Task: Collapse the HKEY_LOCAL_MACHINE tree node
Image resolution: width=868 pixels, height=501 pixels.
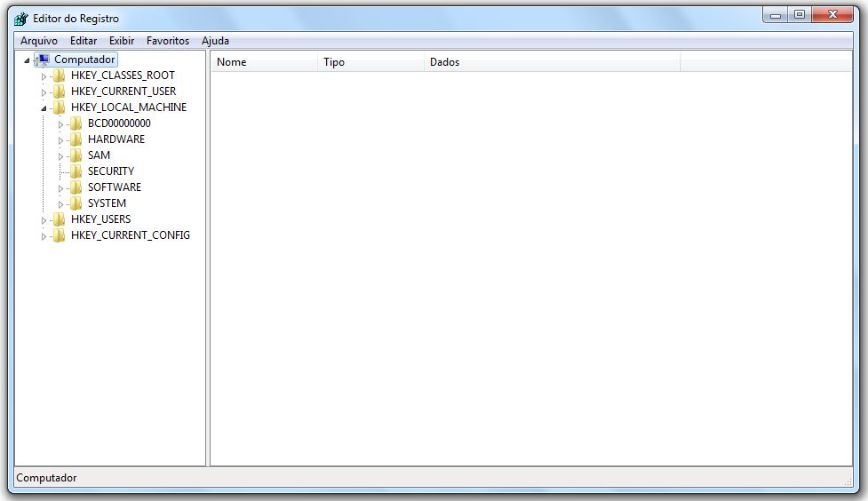Action: (x=44, y=107)
